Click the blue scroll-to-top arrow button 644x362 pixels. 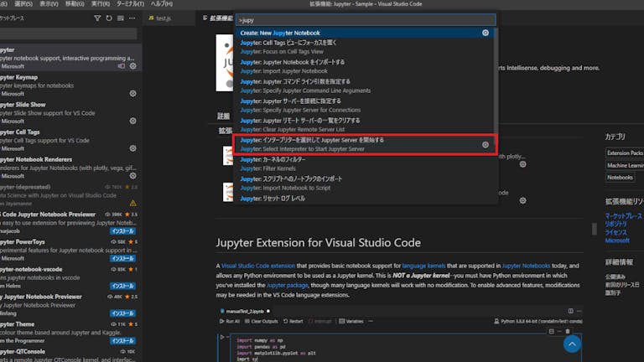pos(572,344)
